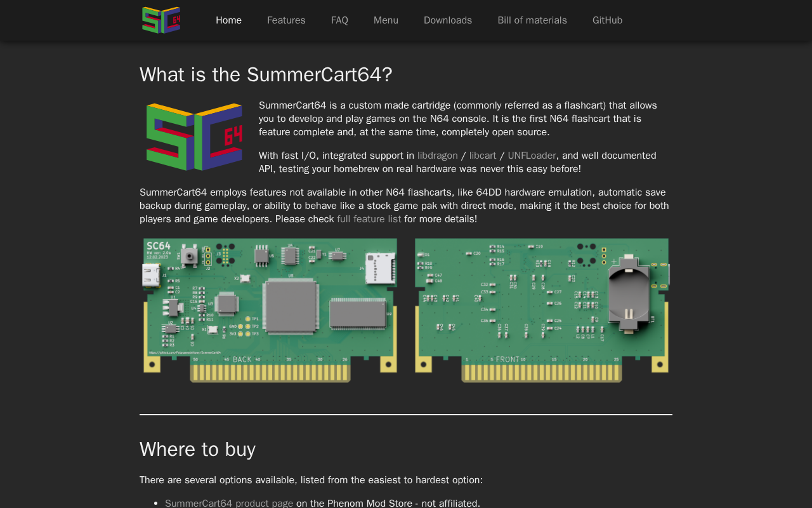The width and height of the screenshot is (812, 508).
Task: Click the coin battery holder on the front PCB
Action: tap(627, 293)
